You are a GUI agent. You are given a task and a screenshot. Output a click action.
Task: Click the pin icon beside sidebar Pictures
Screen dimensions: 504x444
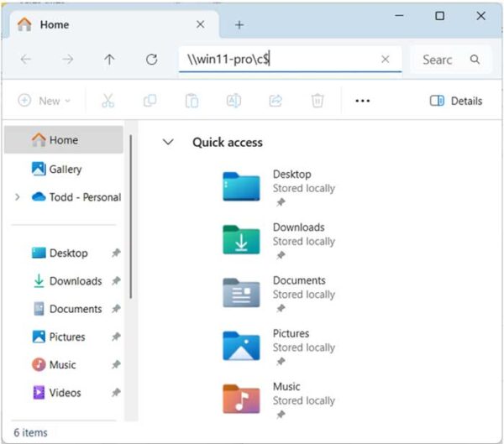click(116, 337)
